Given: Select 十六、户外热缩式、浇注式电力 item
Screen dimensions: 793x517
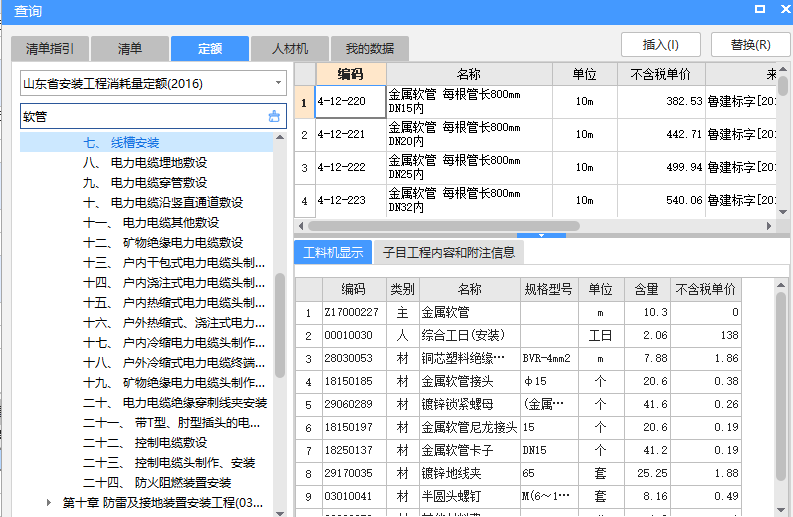Looking at the screenshot, I should [x=174, y=323].
